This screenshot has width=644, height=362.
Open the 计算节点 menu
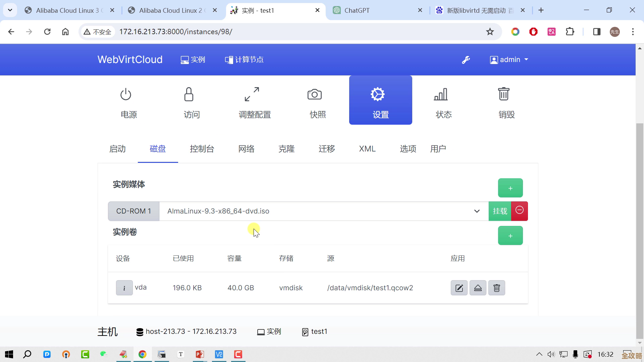coord(244,60)
